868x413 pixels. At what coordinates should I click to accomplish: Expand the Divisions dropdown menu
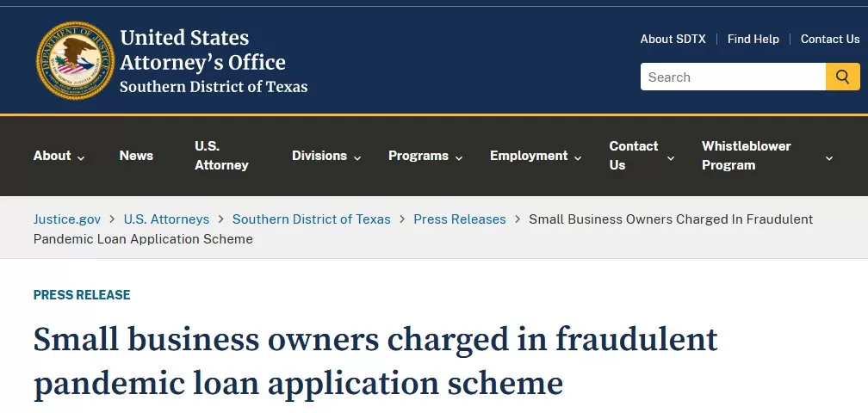326,156
